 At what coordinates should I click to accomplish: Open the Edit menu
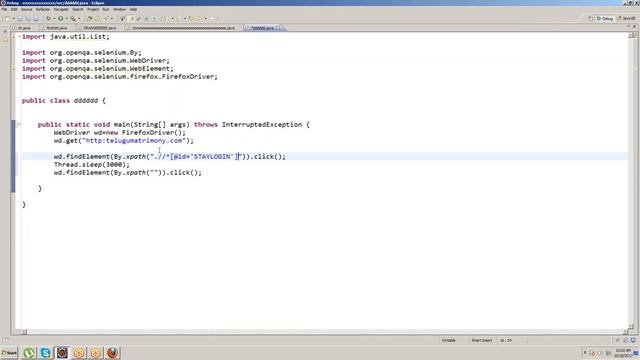(14, 9)
